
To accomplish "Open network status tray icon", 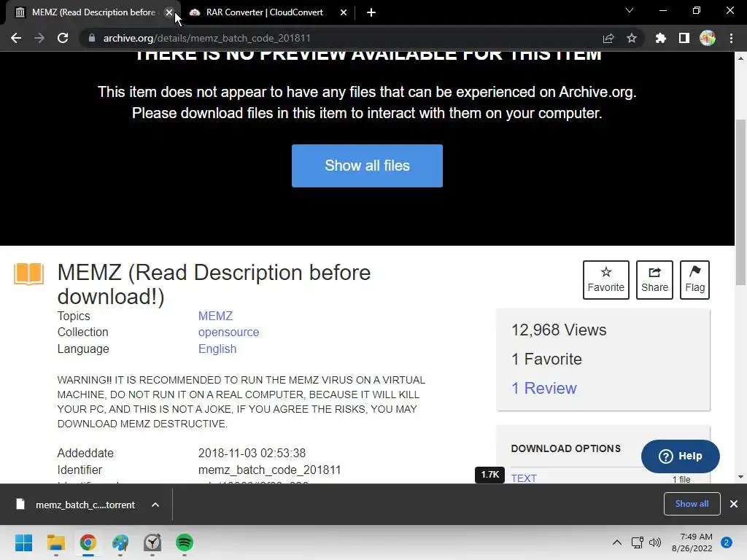I will click(x=637, y=542).
